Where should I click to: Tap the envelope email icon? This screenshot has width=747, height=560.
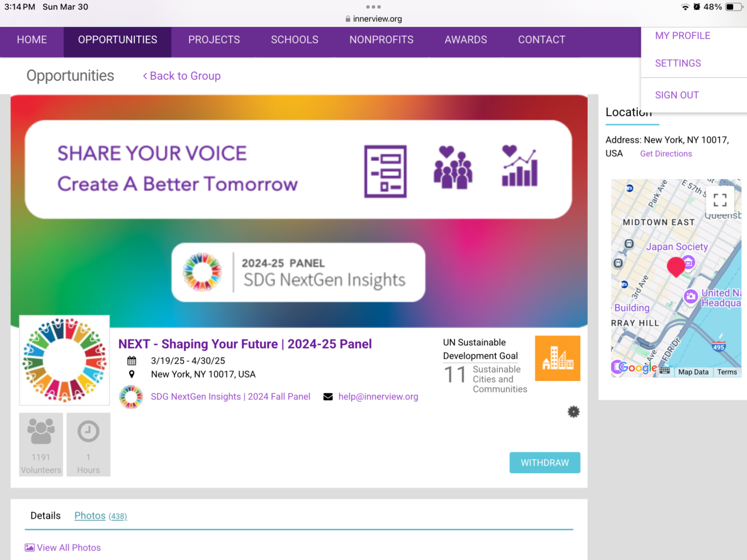328,397
